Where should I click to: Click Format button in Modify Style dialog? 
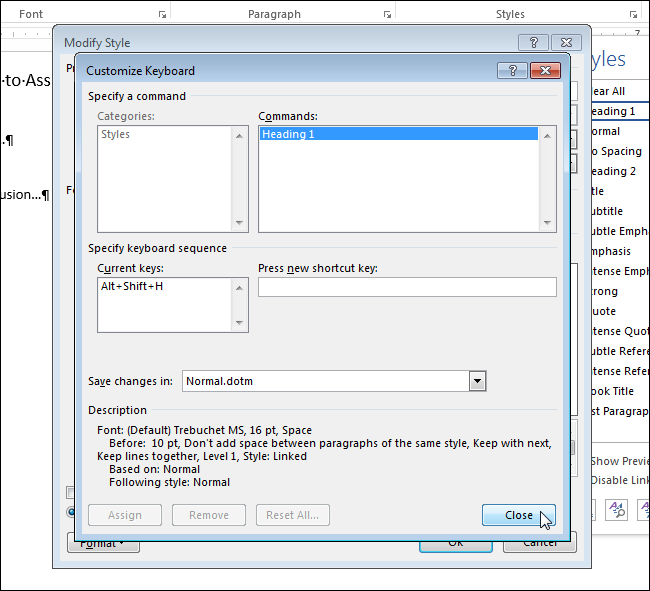[x=103, y=544]
